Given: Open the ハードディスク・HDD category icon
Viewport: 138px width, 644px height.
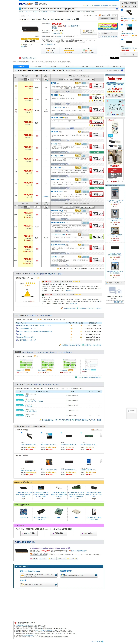Looking at the screenshot, I should click(94, 512).
